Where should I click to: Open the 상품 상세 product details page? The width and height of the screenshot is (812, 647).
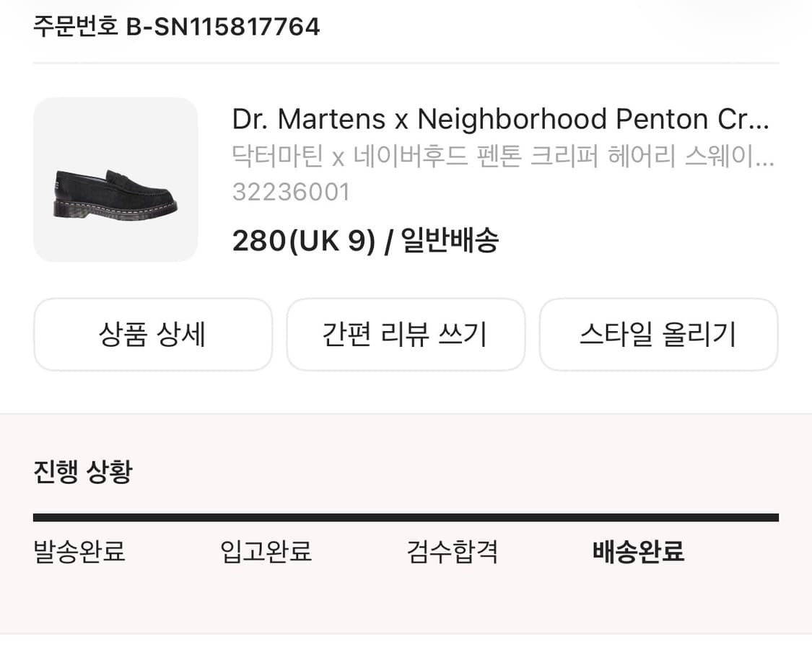(153, 334)
